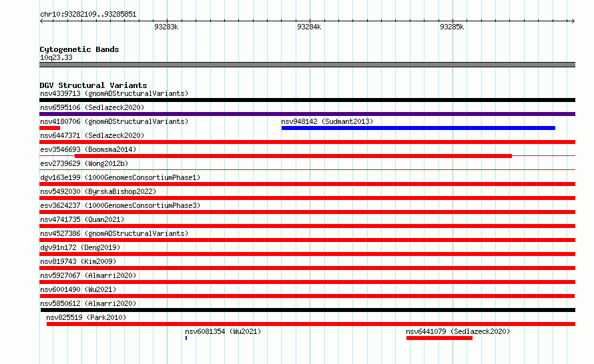
Task: Select the red nsv6441079 variant bar
Action: (439, 338)
